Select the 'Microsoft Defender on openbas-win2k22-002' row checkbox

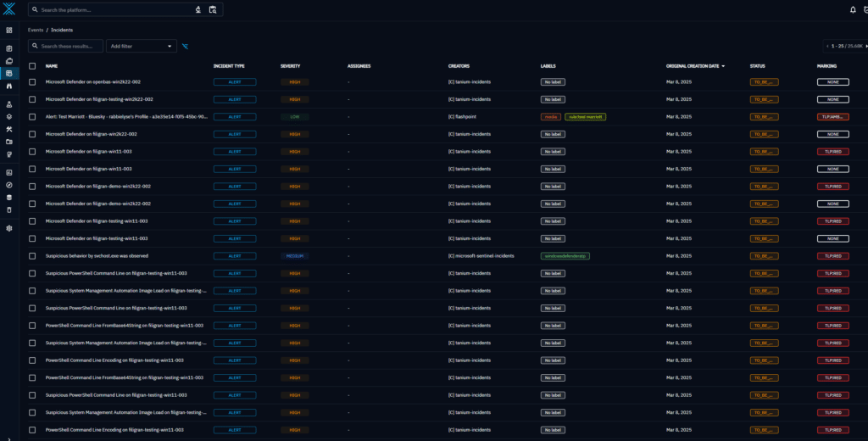32,81
